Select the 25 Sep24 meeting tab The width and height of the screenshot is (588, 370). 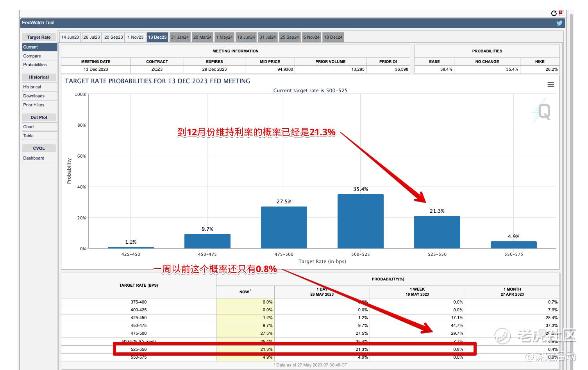tap(290, 37)
